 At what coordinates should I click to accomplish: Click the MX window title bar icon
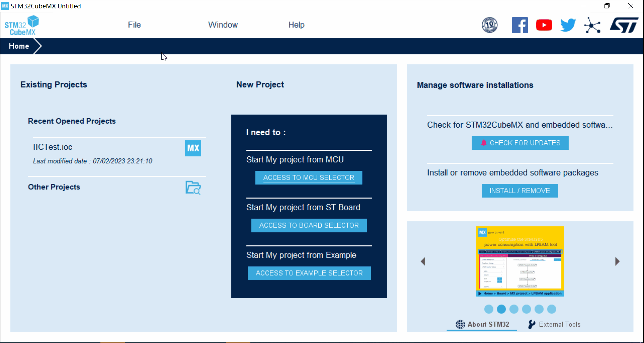pyautogui.click(x=5, y=6)
